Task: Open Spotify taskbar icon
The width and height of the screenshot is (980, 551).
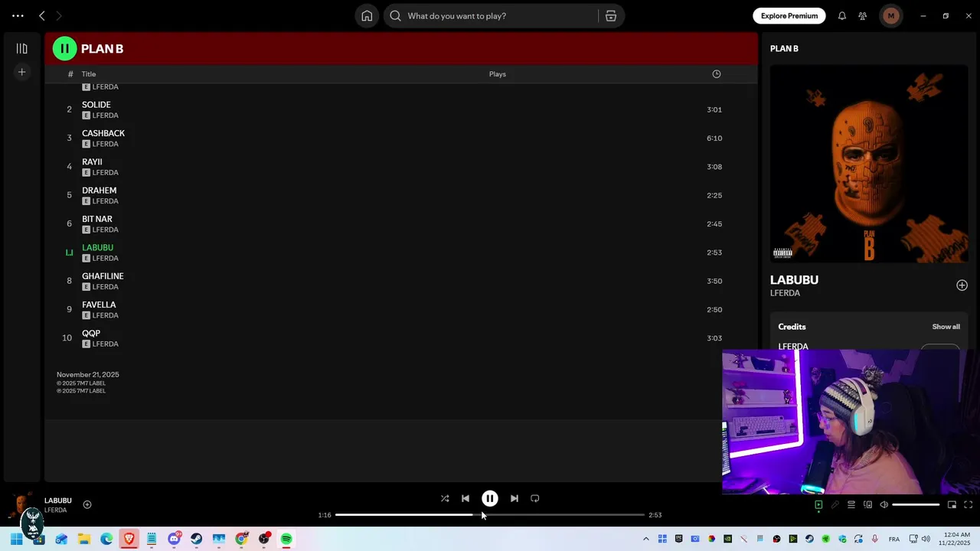Action: point(286,539)
